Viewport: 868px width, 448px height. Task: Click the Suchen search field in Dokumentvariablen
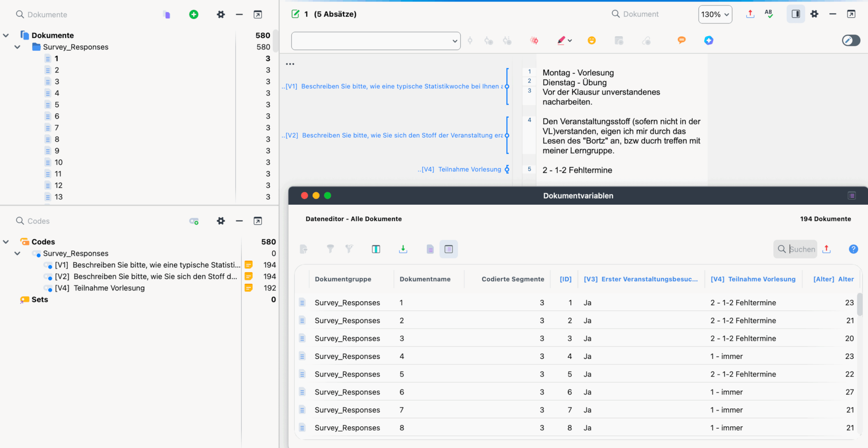click(x=795, y=249)
